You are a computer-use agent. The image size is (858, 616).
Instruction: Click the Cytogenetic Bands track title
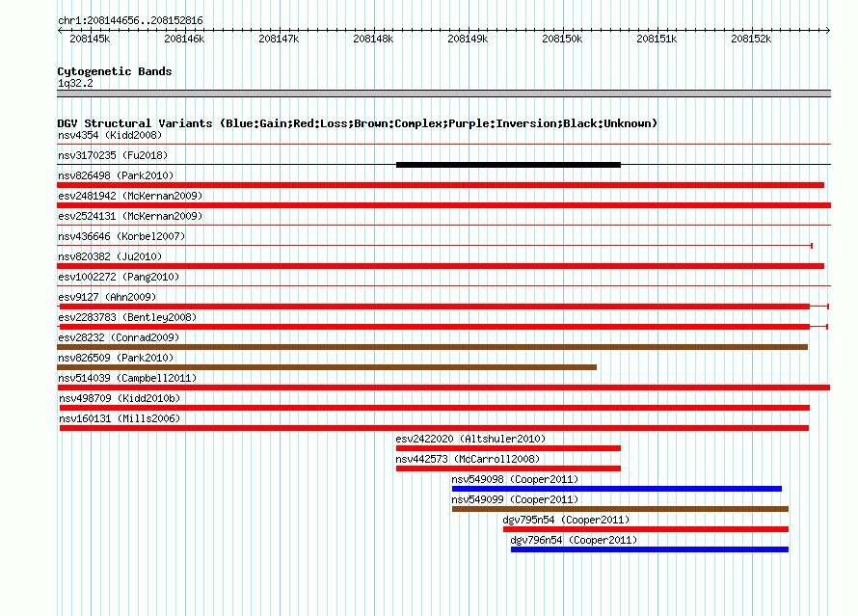(115, 71)
